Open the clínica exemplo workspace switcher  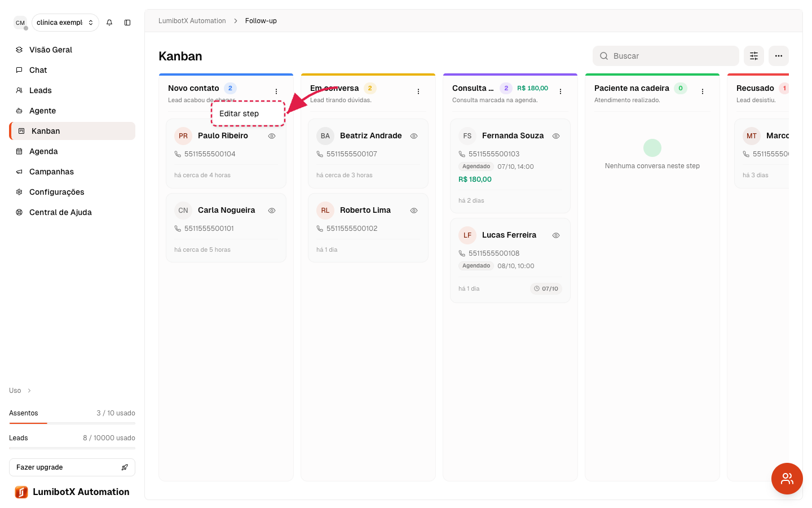(65, 23)
